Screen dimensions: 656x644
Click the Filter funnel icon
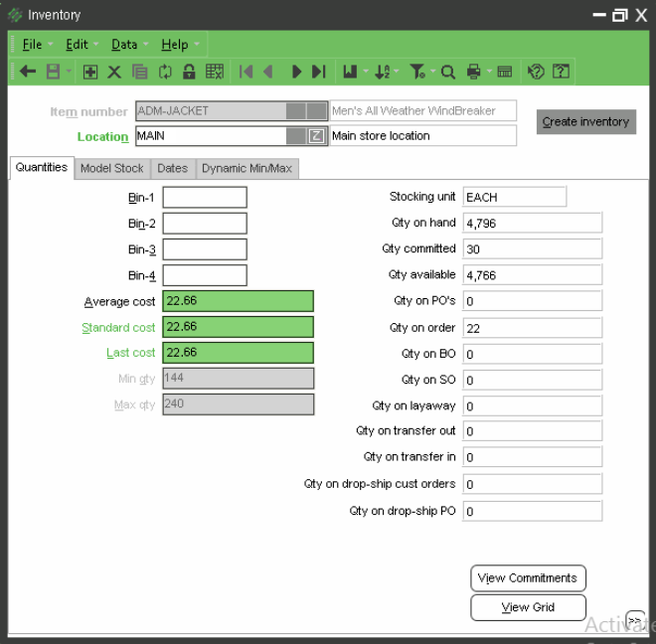417,72
